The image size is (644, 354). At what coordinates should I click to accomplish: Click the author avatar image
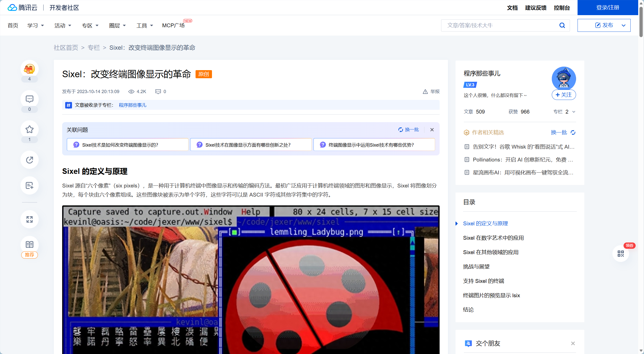(x=564, y=78)
